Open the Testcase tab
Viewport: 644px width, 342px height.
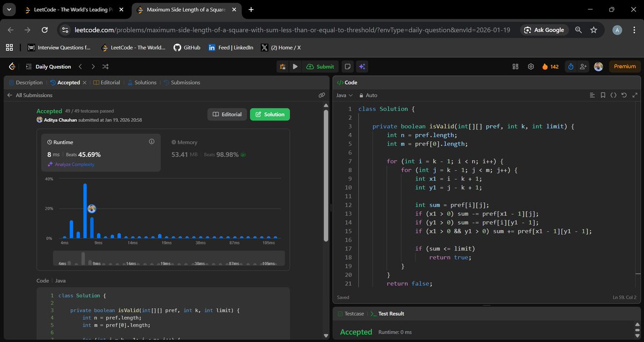(350, 314)
